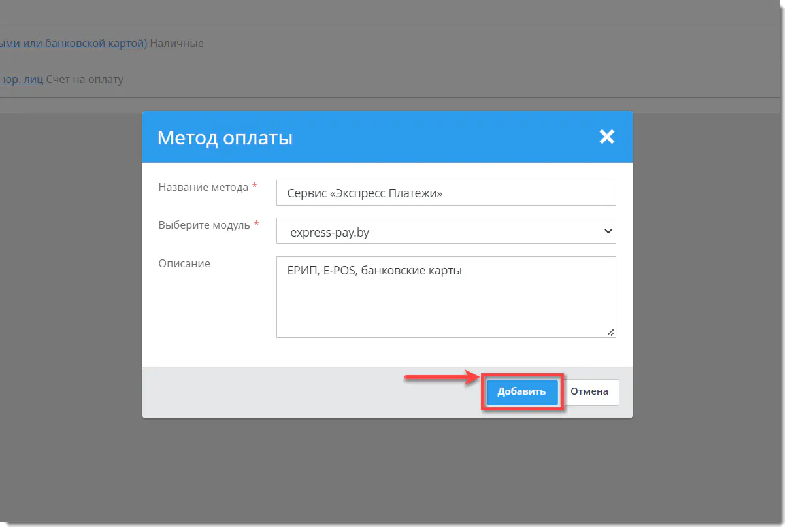Viewport: 790px width, 532px height.
Task: Click the required marker next to Выберите модуль
Action: tap(255, 224)
